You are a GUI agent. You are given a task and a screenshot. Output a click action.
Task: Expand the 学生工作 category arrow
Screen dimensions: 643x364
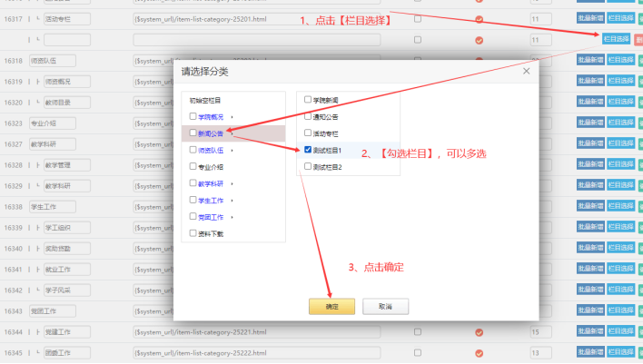(x=232, y=201)
